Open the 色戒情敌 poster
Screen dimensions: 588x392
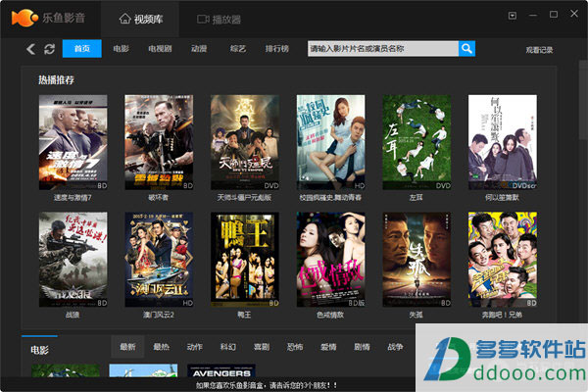331,259
